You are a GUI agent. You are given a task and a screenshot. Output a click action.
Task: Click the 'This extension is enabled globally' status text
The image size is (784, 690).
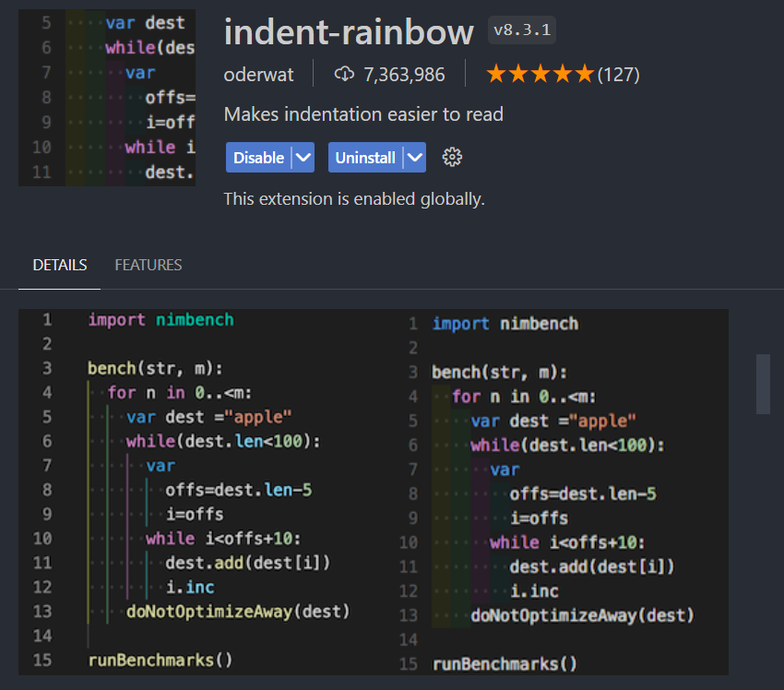click(x=354, y=198)
